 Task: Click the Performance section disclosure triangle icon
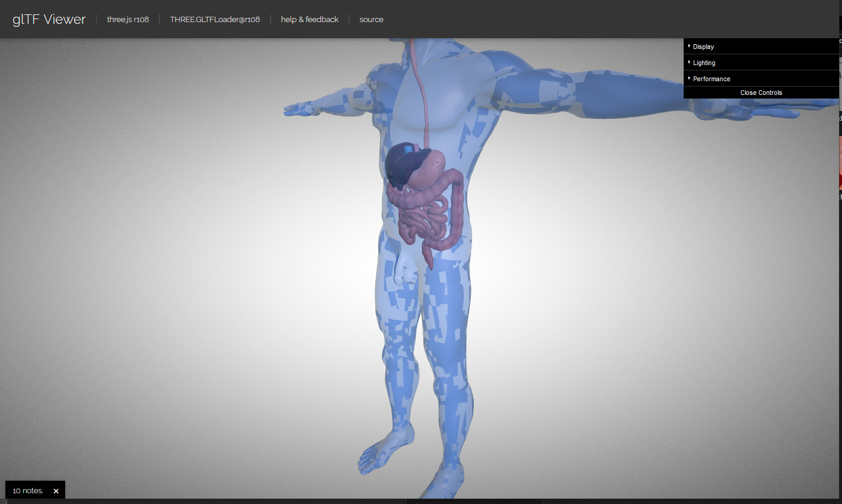tap(689, 78)
